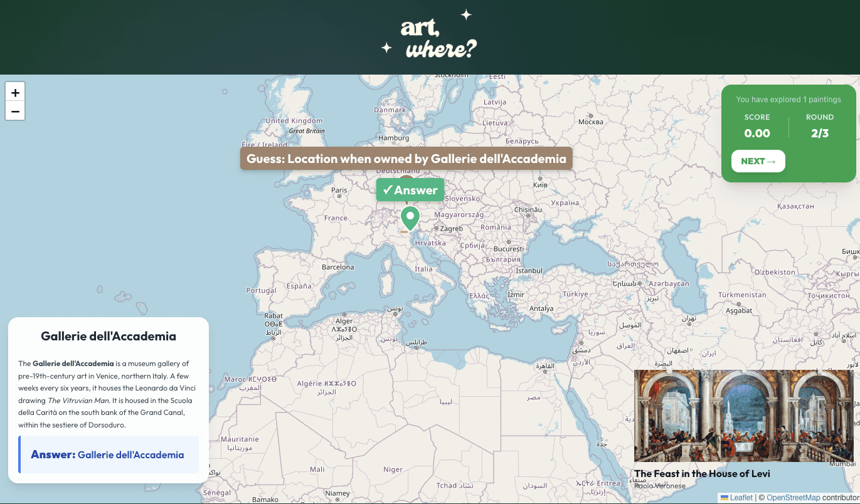This screenshot has height=504, width=860.
Task: Click the Answer label above the pin
Action: tap(410, 190)
